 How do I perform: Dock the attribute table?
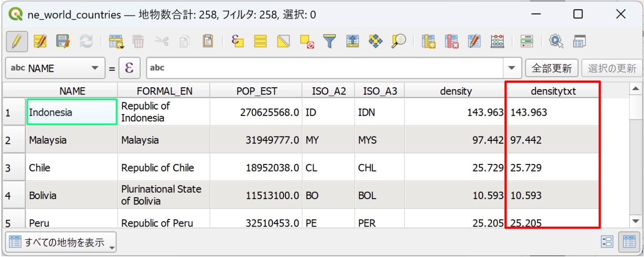[579, 42]
